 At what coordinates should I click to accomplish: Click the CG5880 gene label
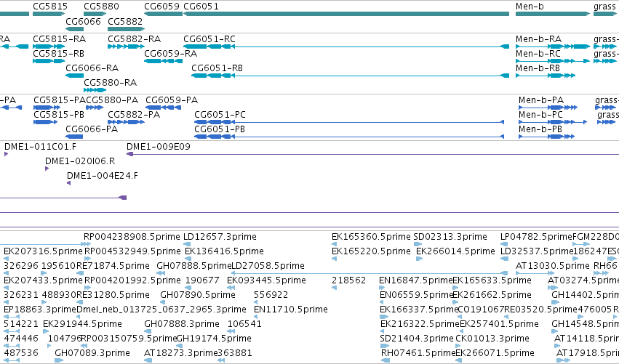click(x=101, y=7)
